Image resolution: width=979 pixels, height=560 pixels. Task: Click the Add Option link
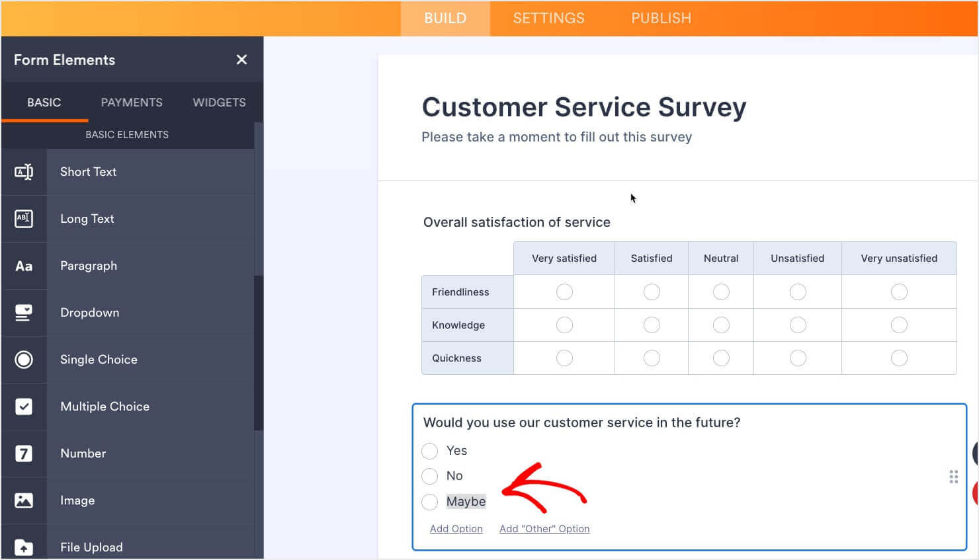click(456, 528)
